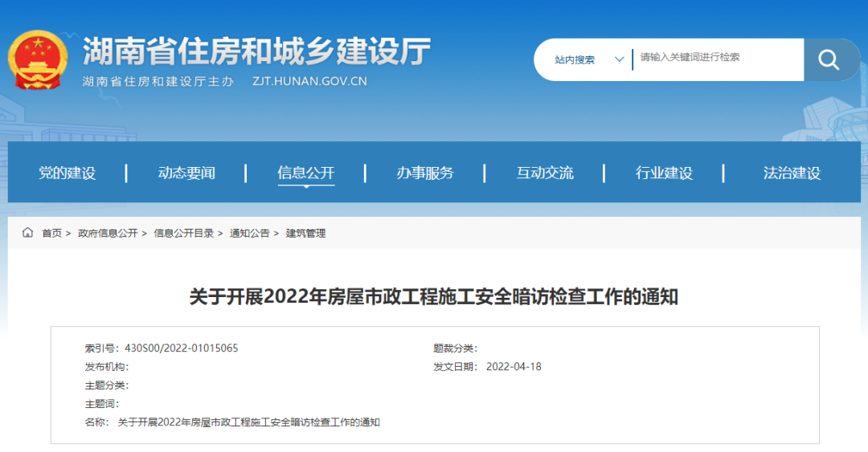Viewport: 868px width, 452px height.
Task: Click the 首页 breadcrumb link
Action: (51, 233)
